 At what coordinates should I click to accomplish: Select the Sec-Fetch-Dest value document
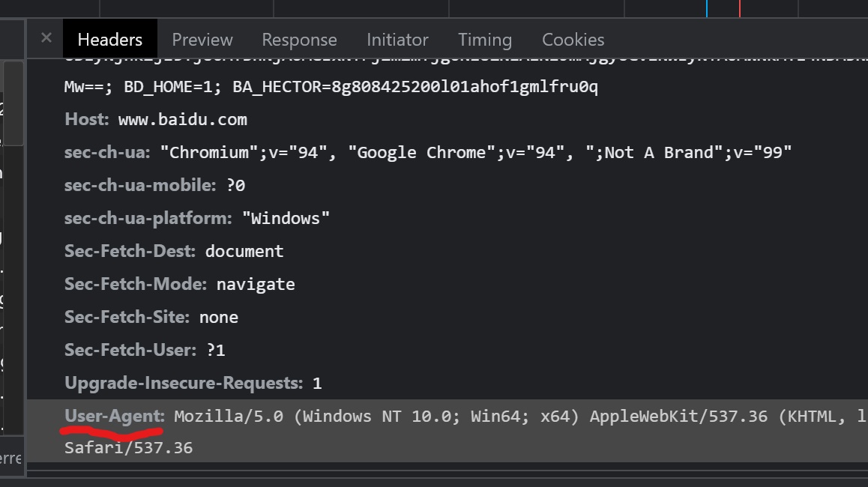tap(244, 251)
